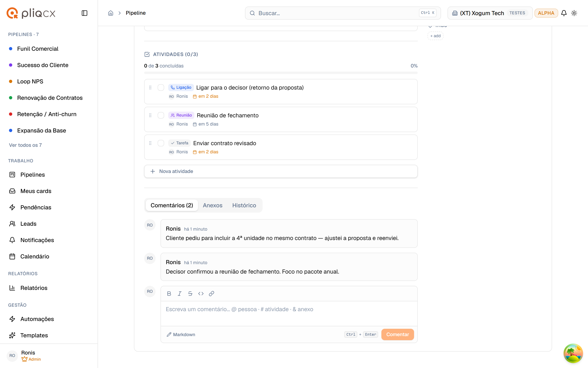Open notifications bell in top bar
Screen dimensions: 588x368
(x=564, y=13)
